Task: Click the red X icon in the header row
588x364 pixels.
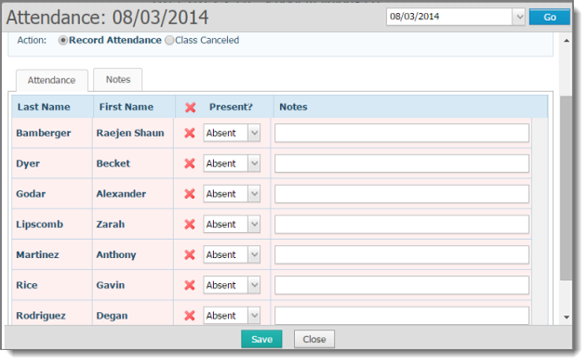Action: point(190,108)
